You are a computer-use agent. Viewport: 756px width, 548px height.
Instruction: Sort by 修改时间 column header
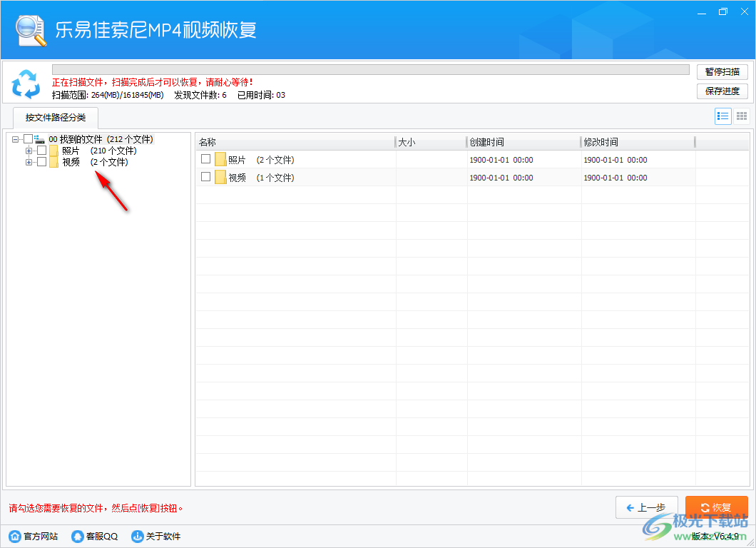pyautogui.click(x=638, y=142)
